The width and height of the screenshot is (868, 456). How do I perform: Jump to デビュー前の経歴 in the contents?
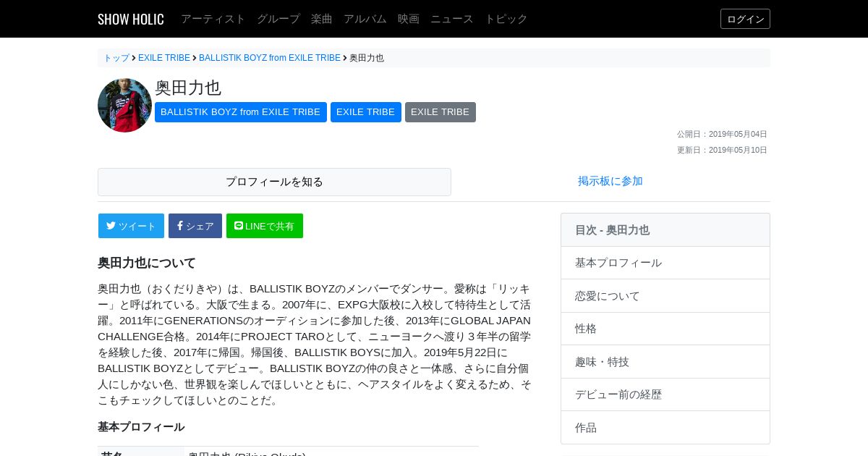[x=665, y=394]
